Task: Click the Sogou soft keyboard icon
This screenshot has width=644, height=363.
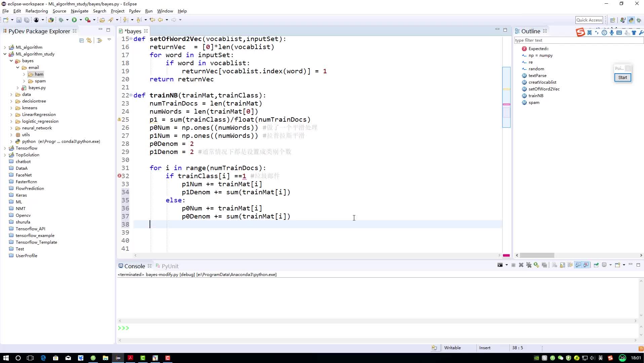Action: click(x=619, y=33)
